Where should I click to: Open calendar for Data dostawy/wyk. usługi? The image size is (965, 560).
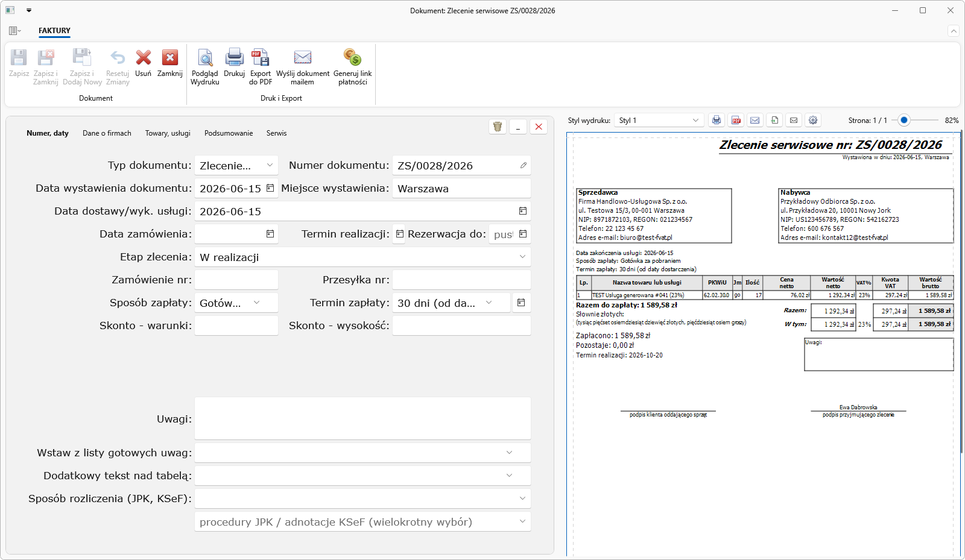click(x=523, y=211)
